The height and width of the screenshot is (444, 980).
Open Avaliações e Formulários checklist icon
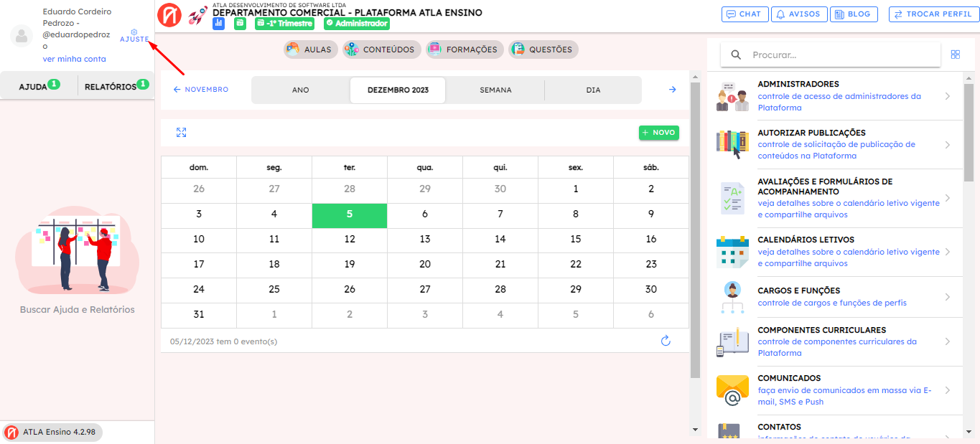(x=732, y=198)
